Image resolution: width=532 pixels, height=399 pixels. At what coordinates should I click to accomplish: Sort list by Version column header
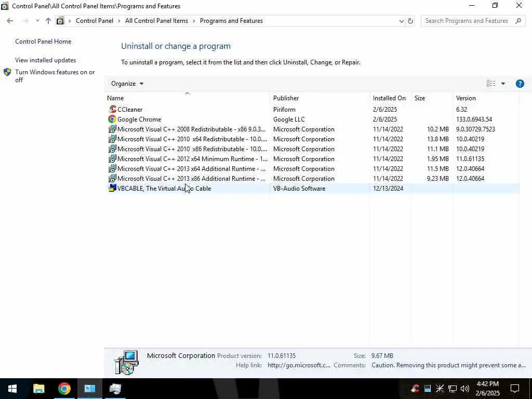point(486,98)
